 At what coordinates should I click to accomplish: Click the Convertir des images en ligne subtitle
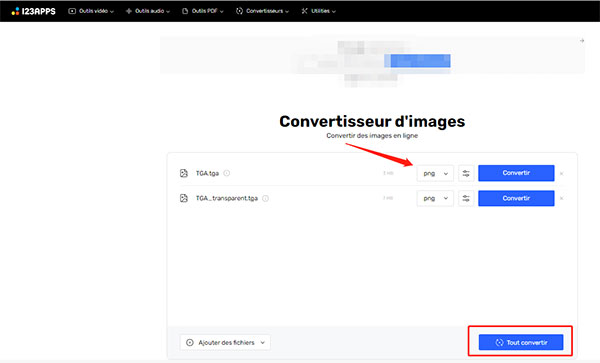coord(372,135)
